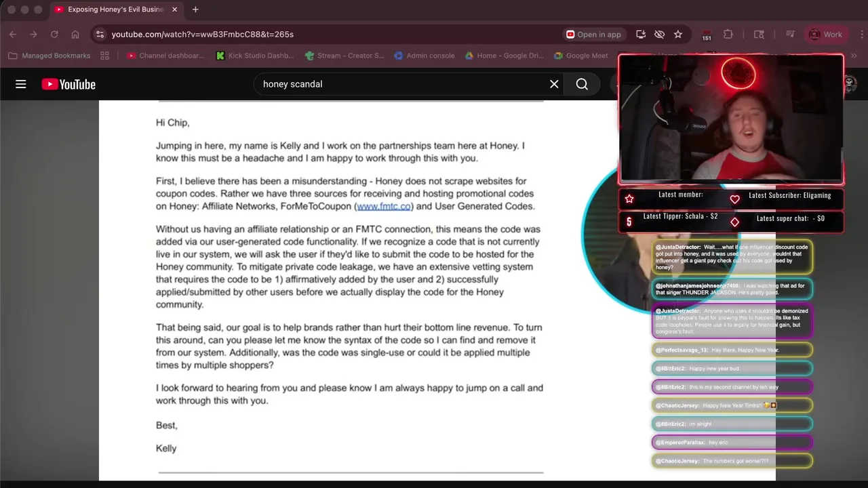Close the Exposing Honey's Evil Business tab
The image size is (868, 488).
[x=175, y=9]
